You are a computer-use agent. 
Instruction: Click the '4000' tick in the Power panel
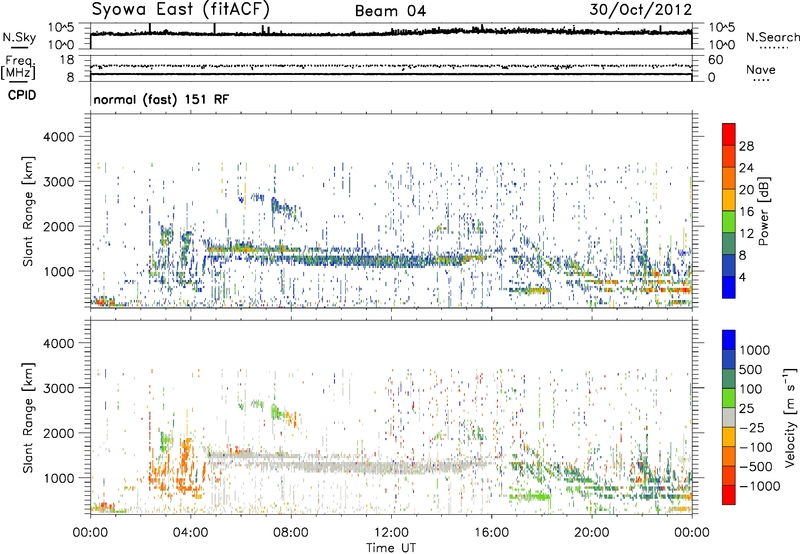point(58,137)
